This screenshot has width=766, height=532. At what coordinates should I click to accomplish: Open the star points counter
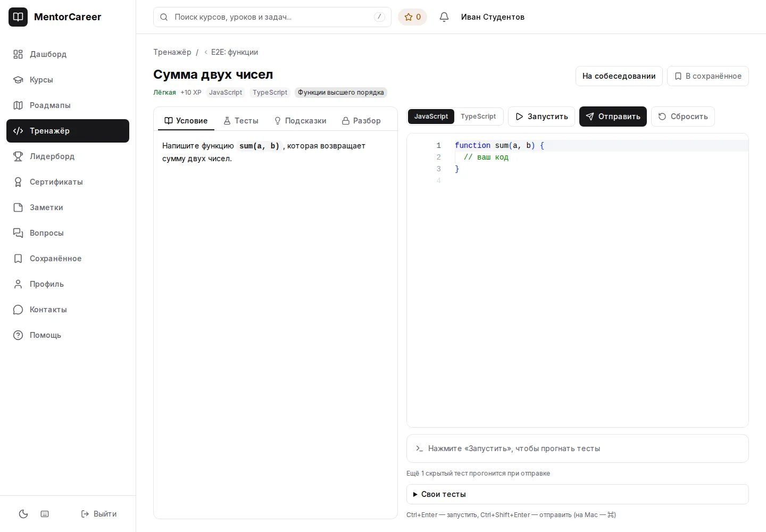[x=413, y=17]
